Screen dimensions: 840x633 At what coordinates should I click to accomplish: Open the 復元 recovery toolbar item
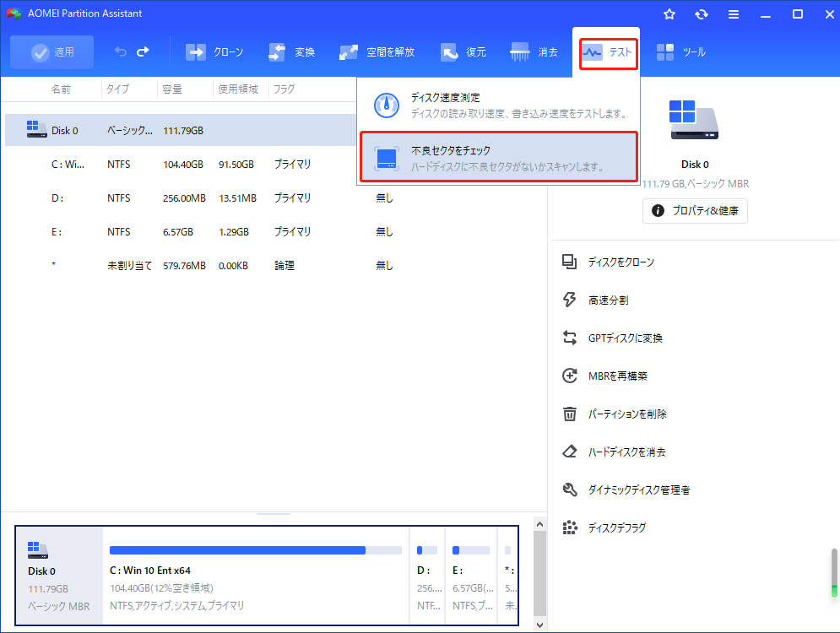(463, 52)
